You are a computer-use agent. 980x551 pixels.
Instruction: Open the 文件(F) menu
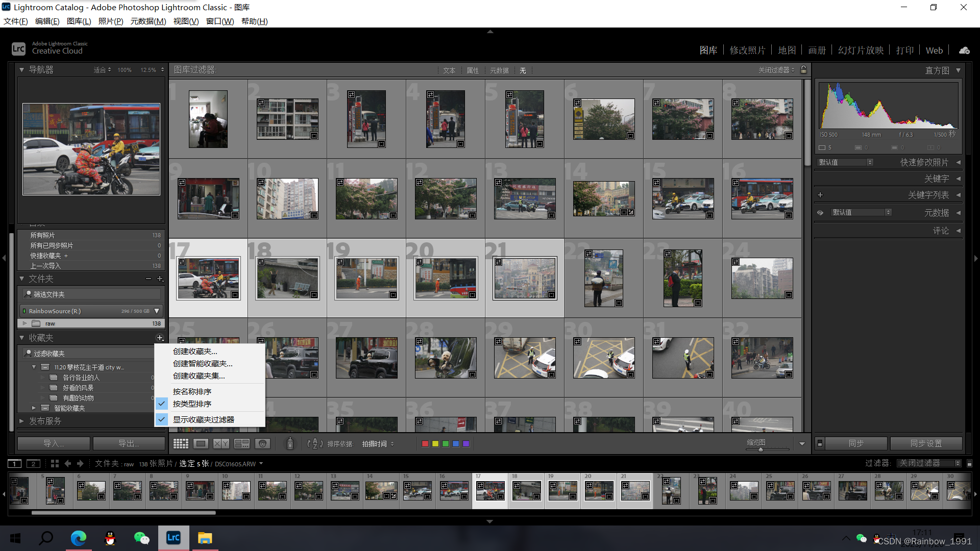tap(16, 21)
